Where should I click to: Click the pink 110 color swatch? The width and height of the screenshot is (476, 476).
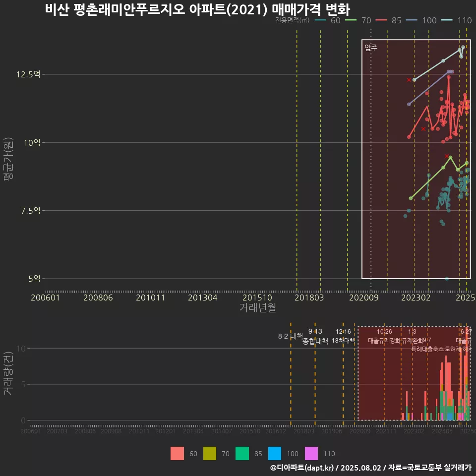[x=311, y=454]
